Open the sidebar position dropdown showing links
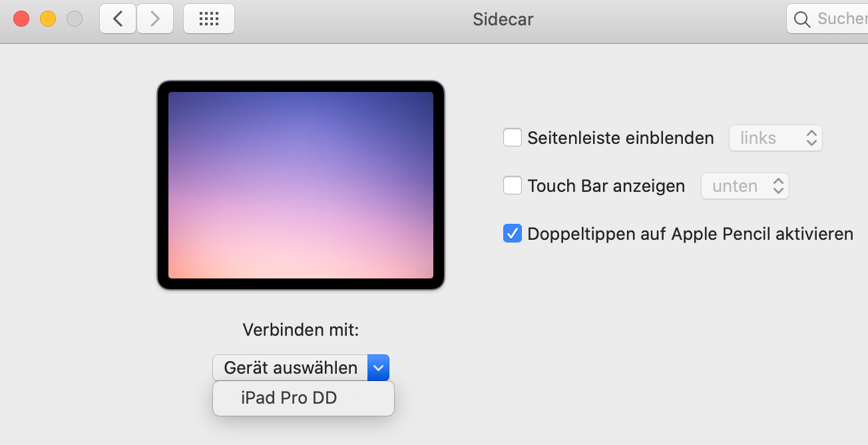The height and width of the screenshot is (445, 868). point(775,138)
